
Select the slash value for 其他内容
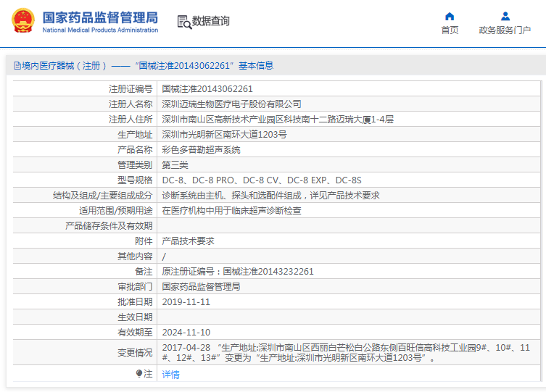[x=164, y=257]
